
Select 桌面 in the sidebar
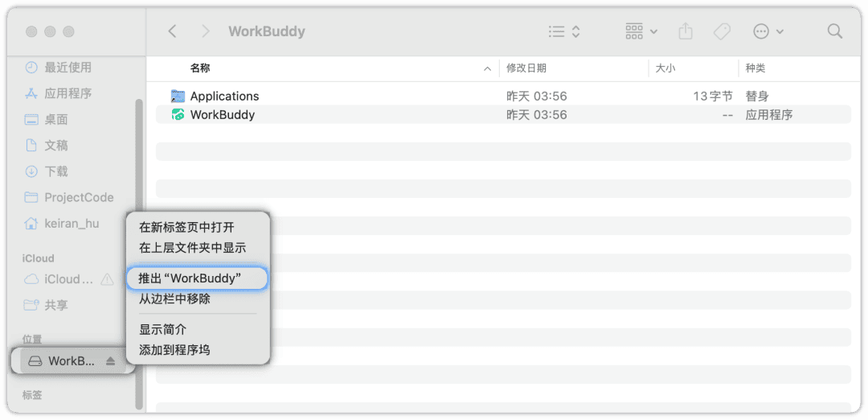pyautogui.click(x=47, y=120)
